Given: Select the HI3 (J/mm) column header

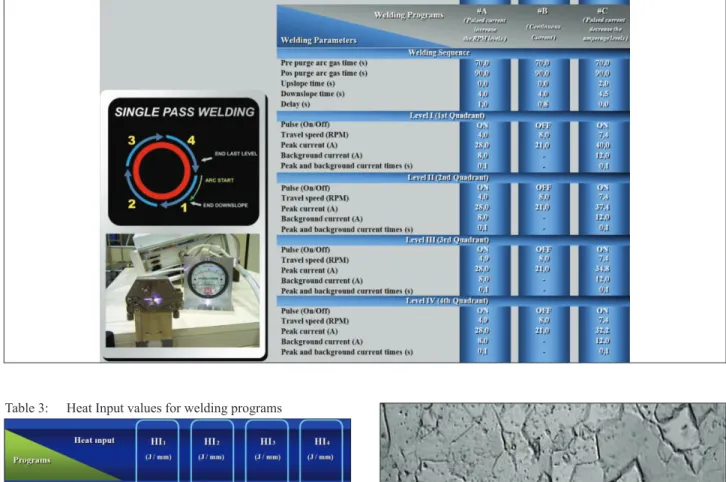Looking at the screenshot, I should 267,450.
